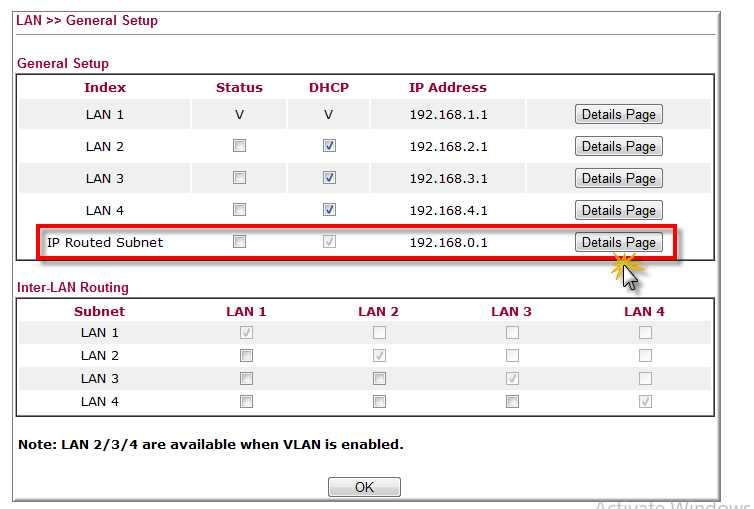Viewport: 754px width, 509px height.
Task: Check Inter-LAN Routing LAN 4 to LAN 2
Action: (379, 401)
